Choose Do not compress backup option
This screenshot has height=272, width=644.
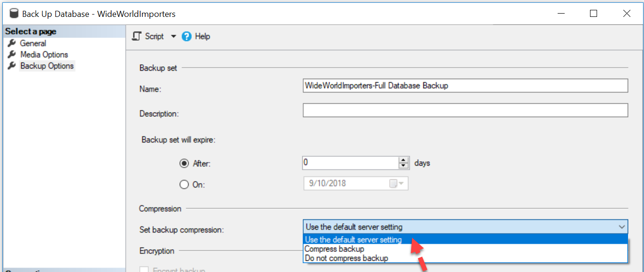tap(465, 258)
